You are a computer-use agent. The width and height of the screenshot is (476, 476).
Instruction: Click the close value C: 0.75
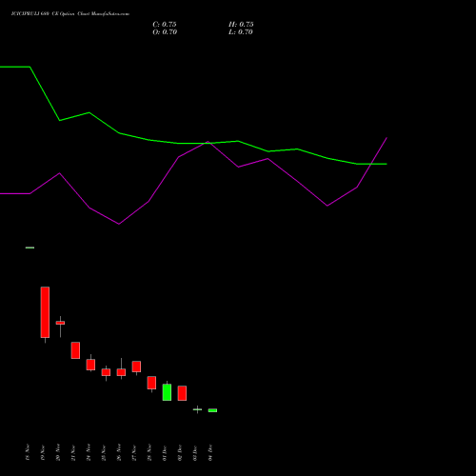tap(165, 25)
